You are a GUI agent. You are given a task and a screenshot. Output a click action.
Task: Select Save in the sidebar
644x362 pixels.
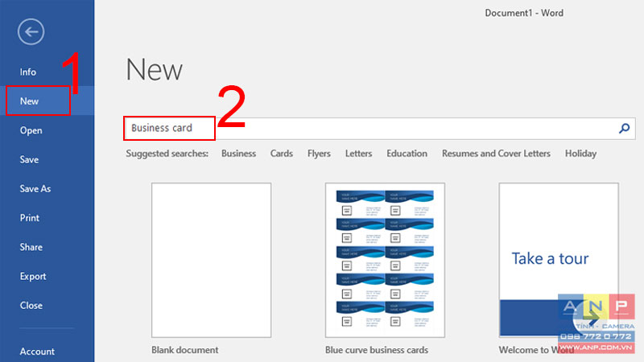(29, 159)
